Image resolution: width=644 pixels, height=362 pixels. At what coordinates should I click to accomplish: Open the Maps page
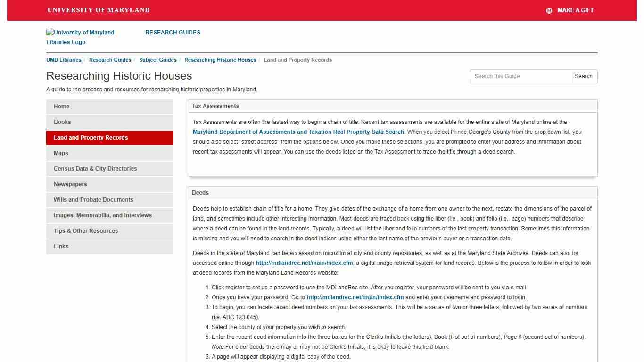(61, 153)
